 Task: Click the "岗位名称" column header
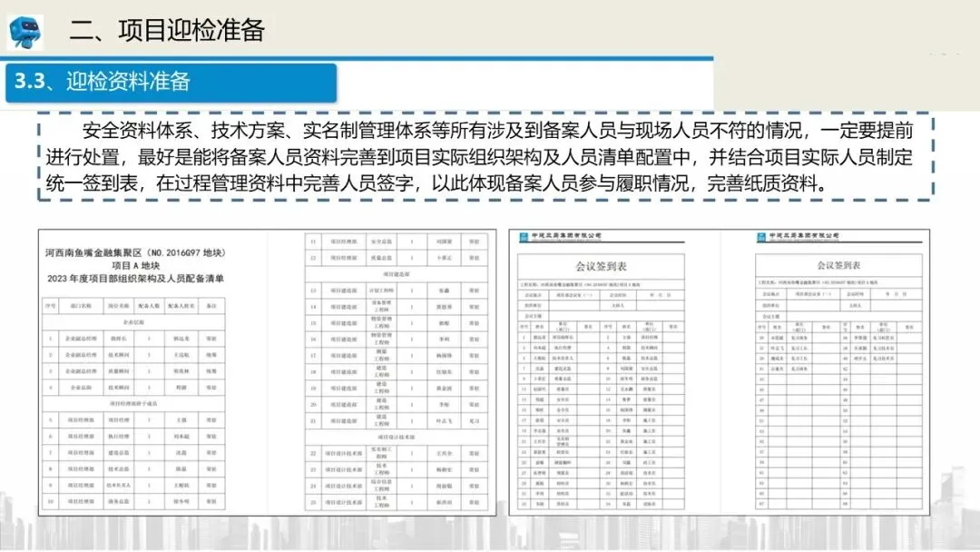point(118,306)
